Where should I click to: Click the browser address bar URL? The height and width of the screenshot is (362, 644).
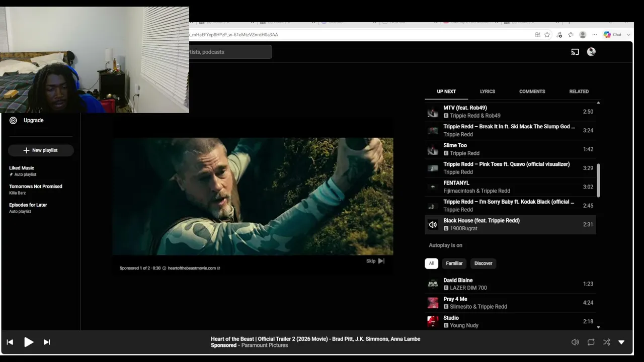(234, 35)
